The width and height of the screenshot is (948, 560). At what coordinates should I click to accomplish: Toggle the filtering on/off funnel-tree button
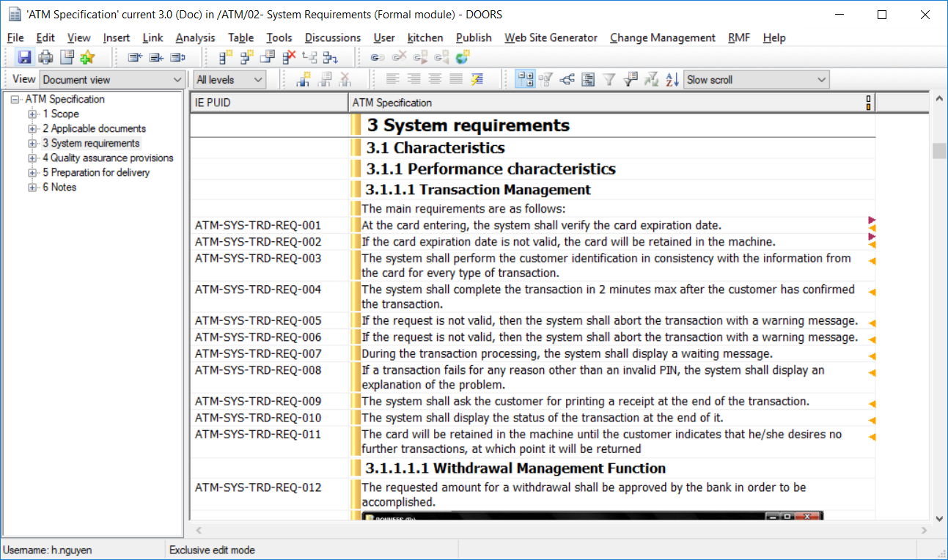[x=545, y=79]
